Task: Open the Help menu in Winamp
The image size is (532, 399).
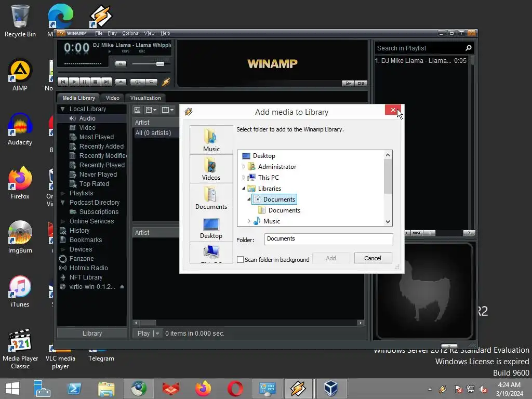Action: point(165,33)
